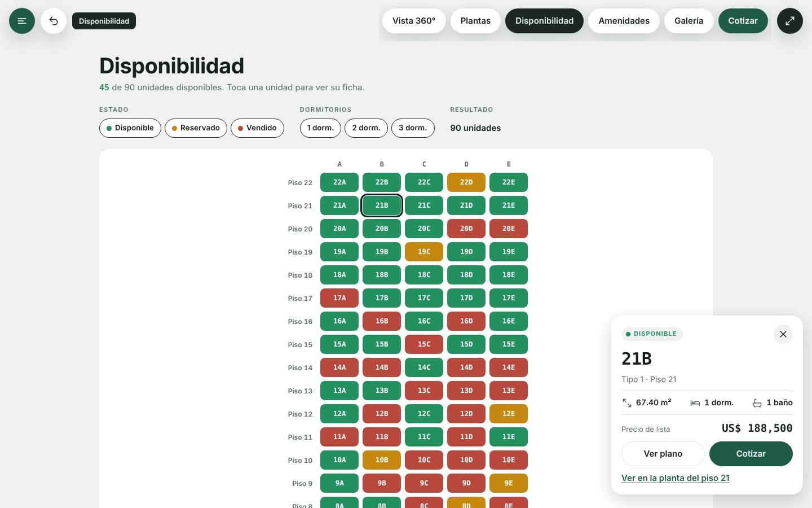
Task: Select reserved unit 9E
Action: click(x=509, y=483)
